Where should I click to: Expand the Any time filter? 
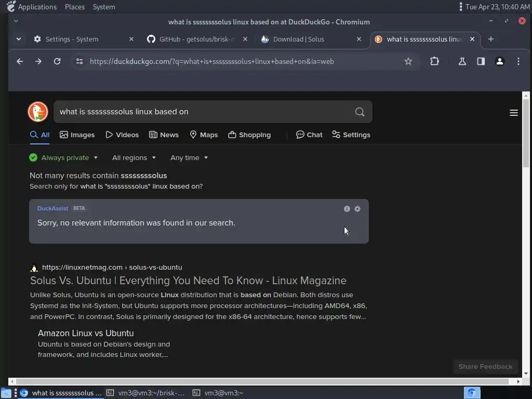pyautogui.click(x=189, y=158)
